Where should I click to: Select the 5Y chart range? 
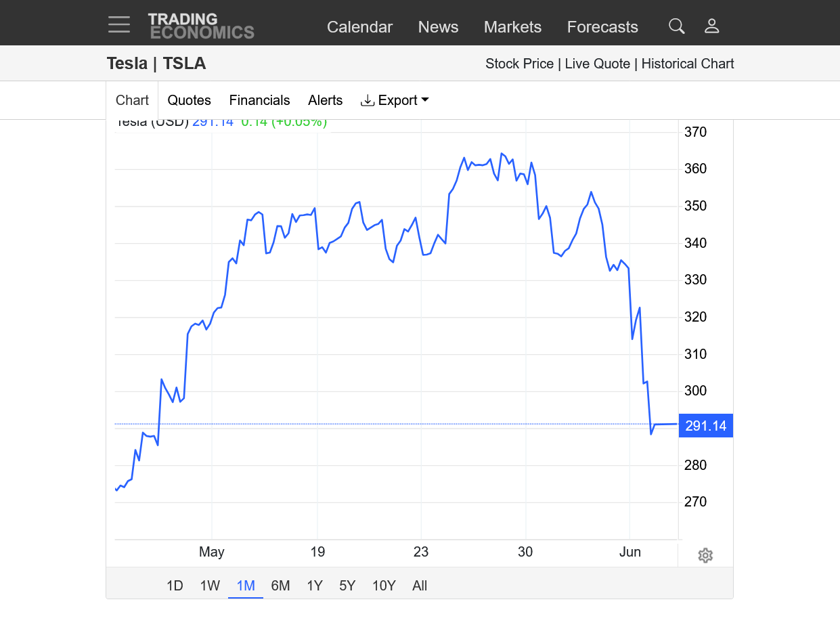[347, 586]
